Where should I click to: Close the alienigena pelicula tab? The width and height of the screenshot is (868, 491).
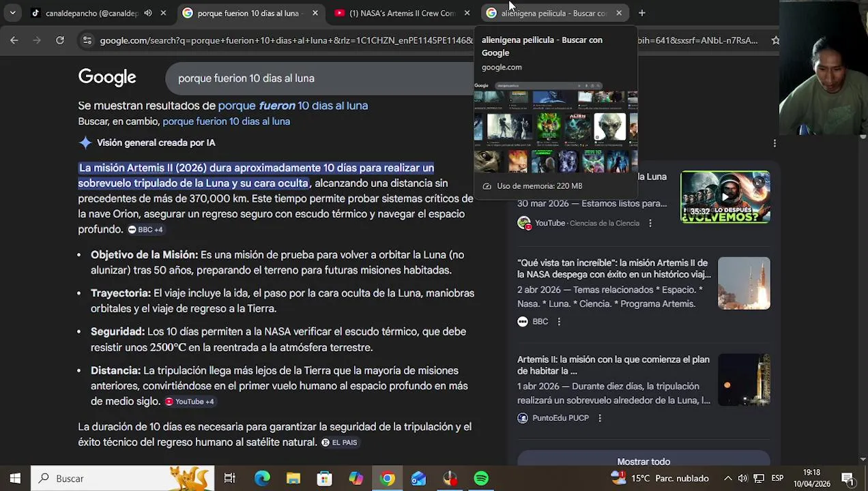coord(619,13)
